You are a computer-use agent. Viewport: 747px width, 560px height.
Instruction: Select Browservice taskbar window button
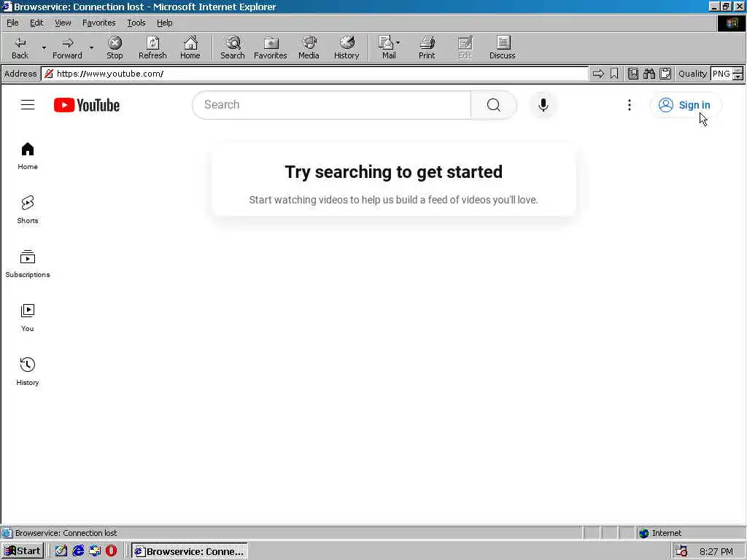[190, 551]
